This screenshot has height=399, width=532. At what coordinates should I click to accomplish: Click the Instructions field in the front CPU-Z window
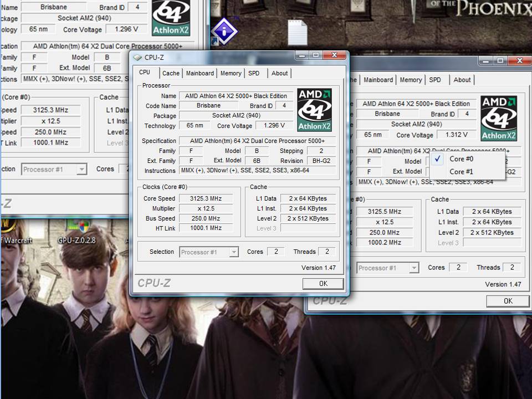coord(258,170)
